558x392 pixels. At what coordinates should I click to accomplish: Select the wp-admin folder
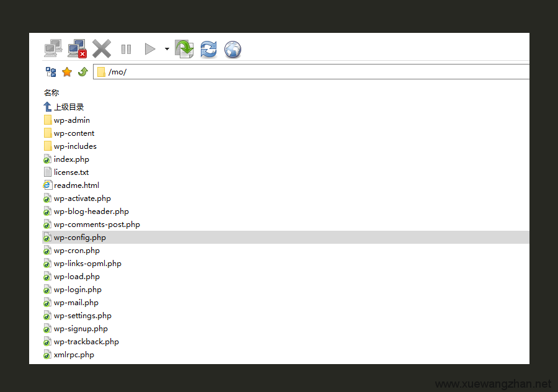(71, 120)
